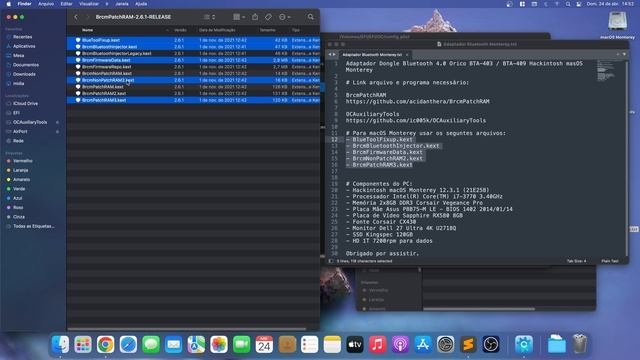This screenshot has width=640, height=360.
Task: Open the Apple menu
Action: [9, 4]
